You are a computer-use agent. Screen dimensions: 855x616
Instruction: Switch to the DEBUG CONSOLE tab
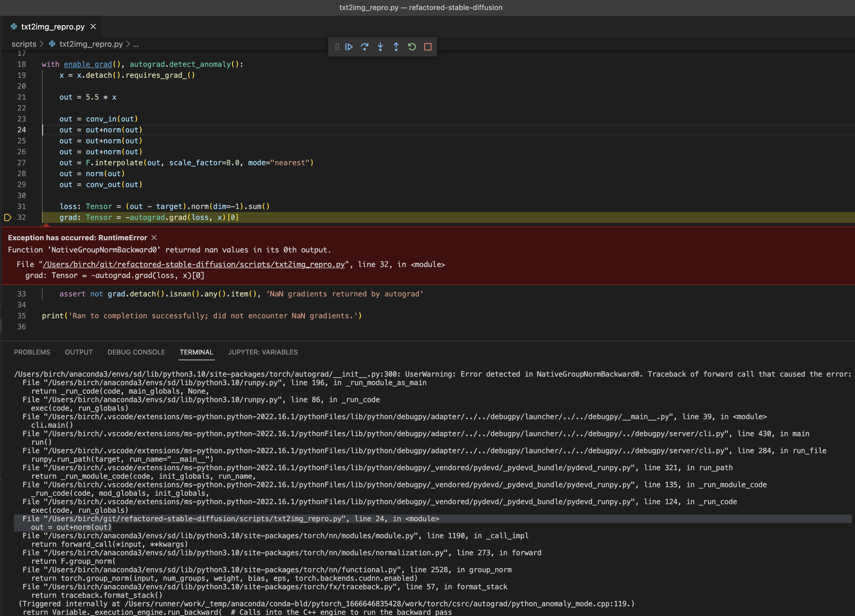pos(136,352)
